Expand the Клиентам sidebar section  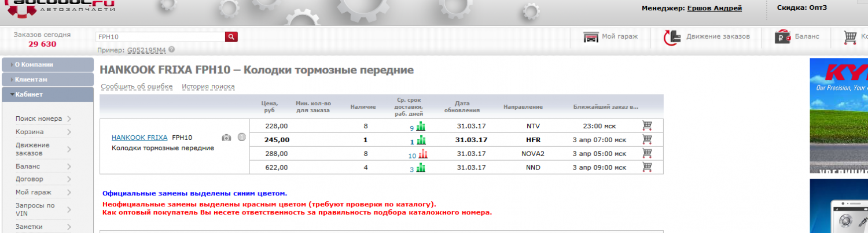click(x=47, y=80)
